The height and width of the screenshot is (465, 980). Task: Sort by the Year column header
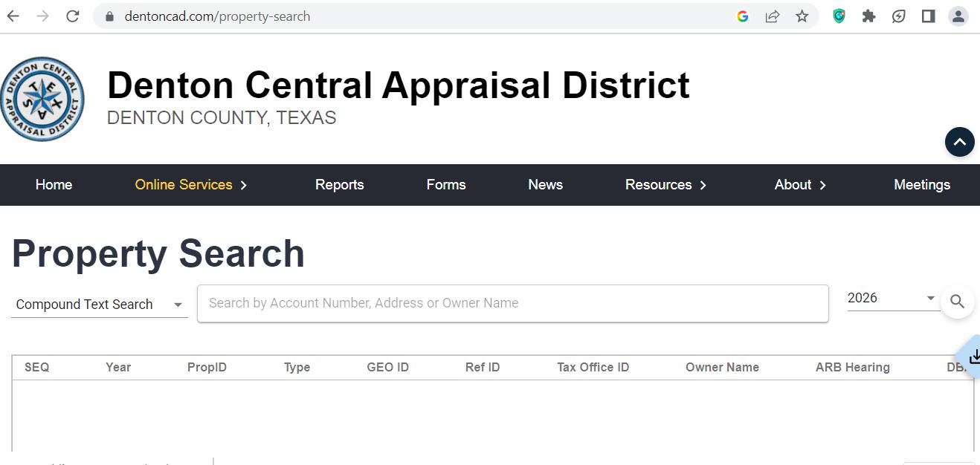(x=118, y=367)
